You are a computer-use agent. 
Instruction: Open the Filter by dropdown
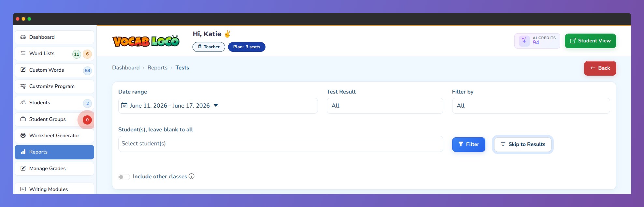[531, 106]
